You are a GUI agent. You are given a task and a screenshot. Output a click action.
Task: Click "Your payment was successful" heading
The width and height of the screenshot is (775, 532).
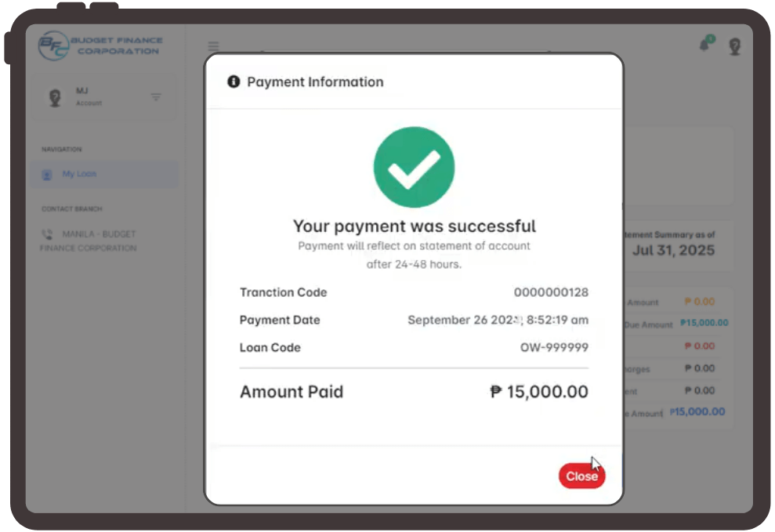click(x=414, y=226)
